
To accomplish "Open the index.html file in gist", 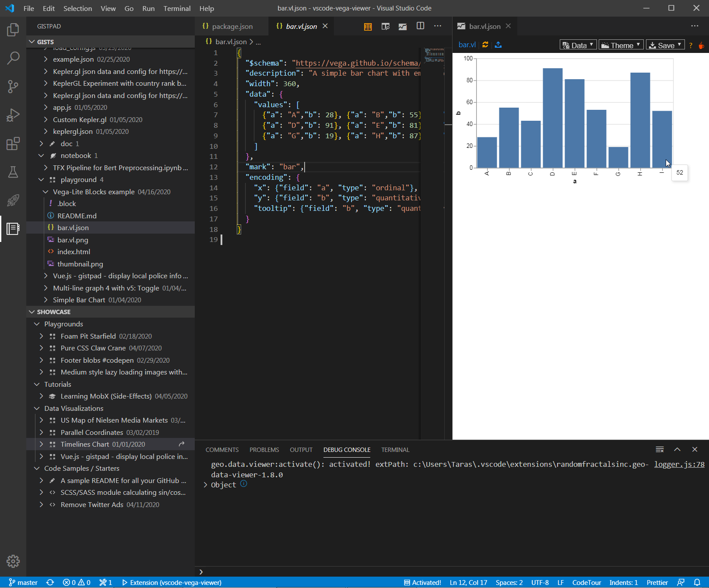I will click(111, 252).
